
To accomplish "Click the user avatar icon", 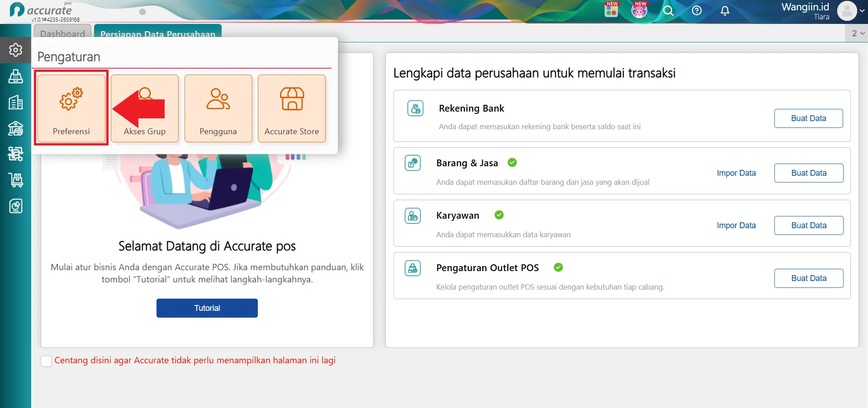I will 847,11.
